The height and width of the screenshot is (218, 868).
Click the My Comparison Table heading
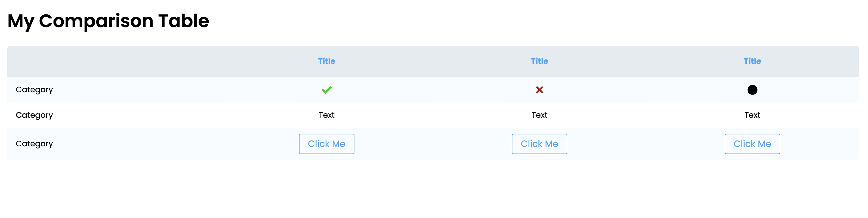coord(108,21)
